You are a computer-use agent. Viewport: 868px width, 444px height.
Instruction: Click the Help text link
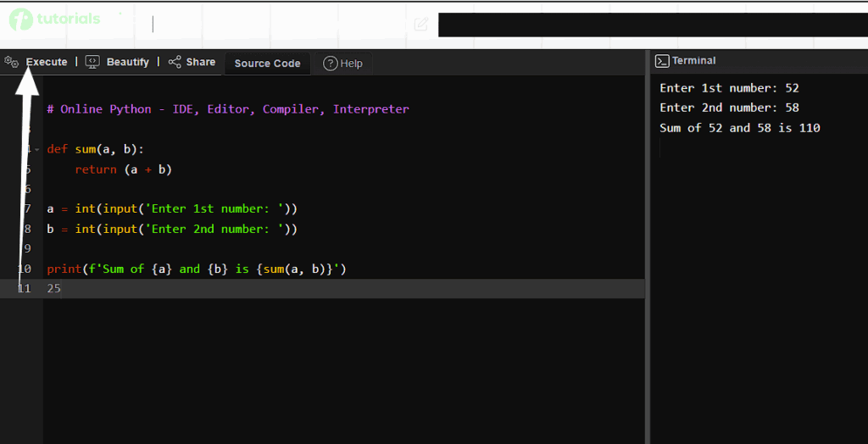(351, 64)
